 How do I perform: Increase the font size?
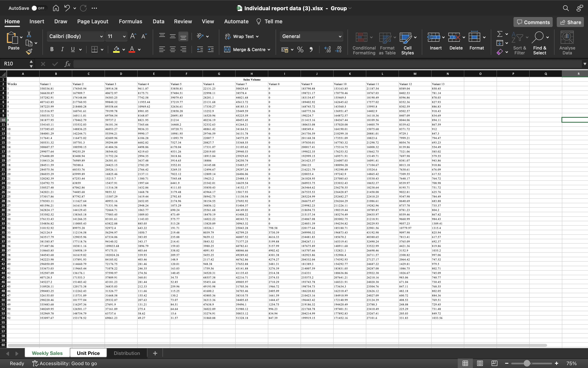[133, 36]
